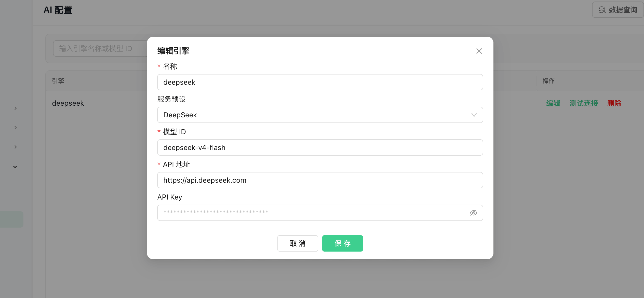This screenshot has height=298, width=644.
Task: Click the 操作 column header
Action: [x=548, y=81]
